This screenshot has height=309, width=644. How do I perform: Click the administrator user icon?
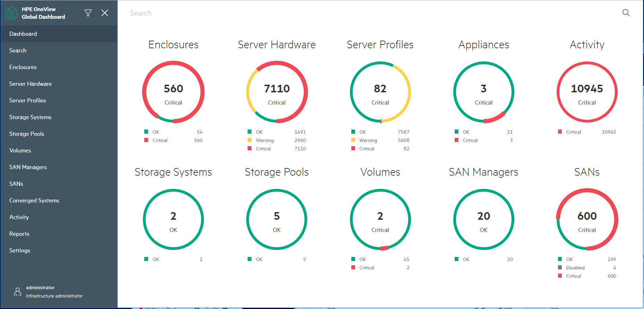tap(18, 292)
